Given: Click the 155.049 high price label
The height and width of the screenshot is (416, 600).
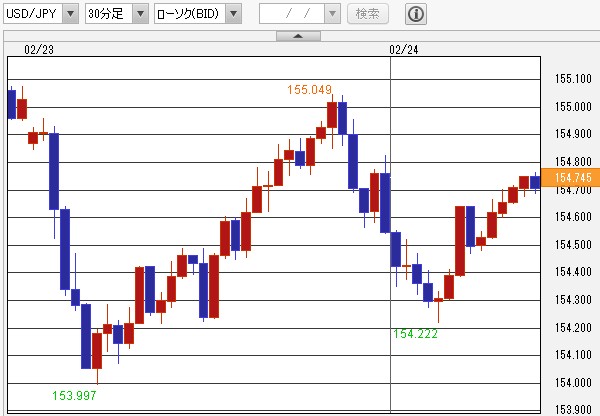Looking at the screenshot, I should [x=309, y=90].
